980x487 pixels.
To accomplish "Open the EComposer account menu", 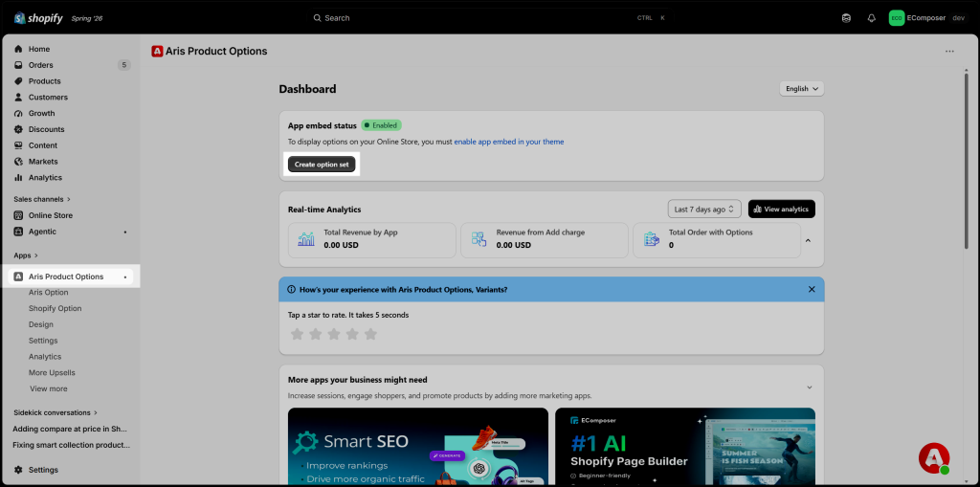I will coord(927,18).
